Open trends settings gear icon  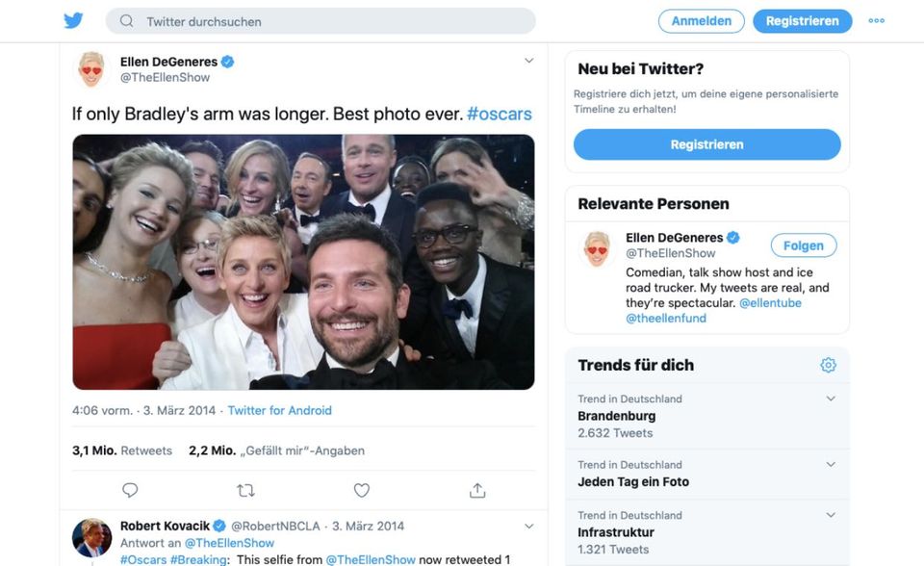coord(828,365)
